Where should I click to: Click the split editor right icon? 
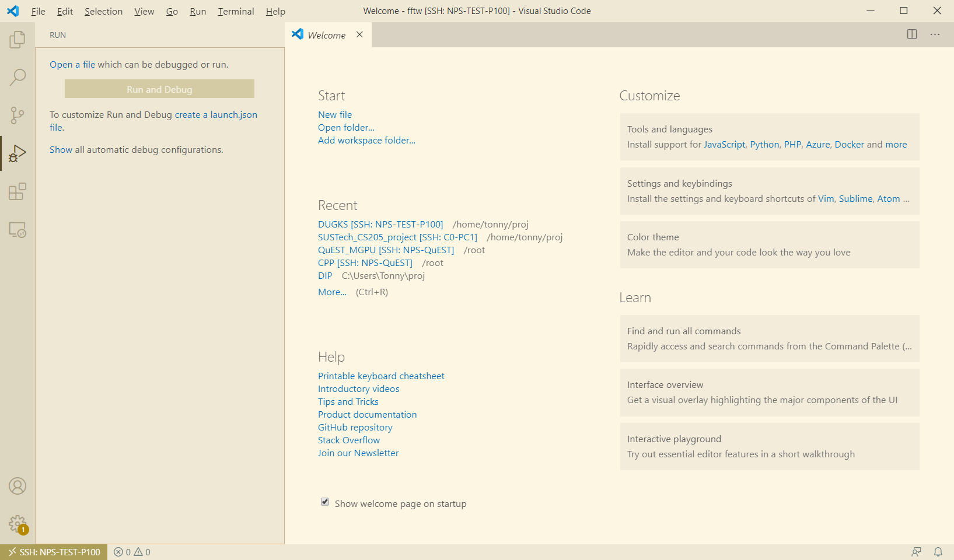tap(912, 34)
